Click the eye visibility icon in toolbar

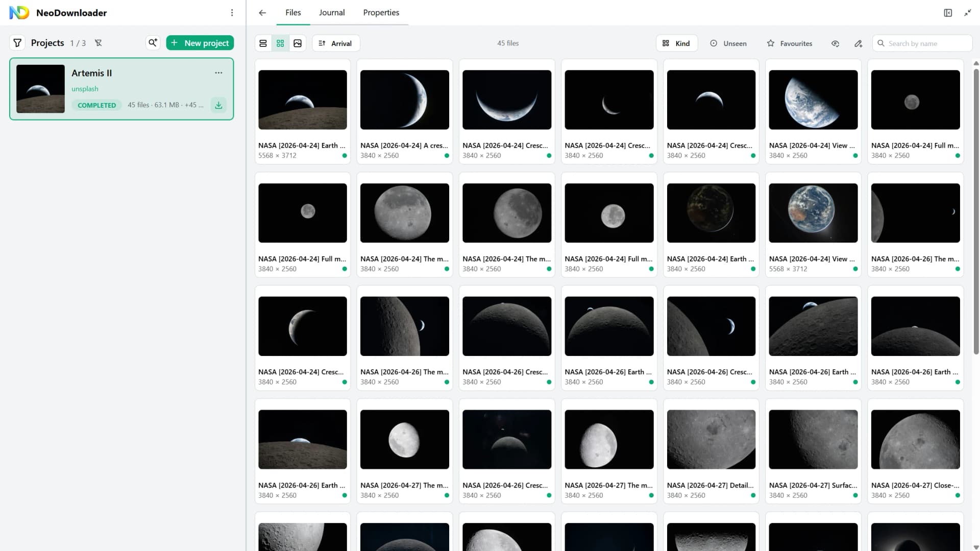835,43
